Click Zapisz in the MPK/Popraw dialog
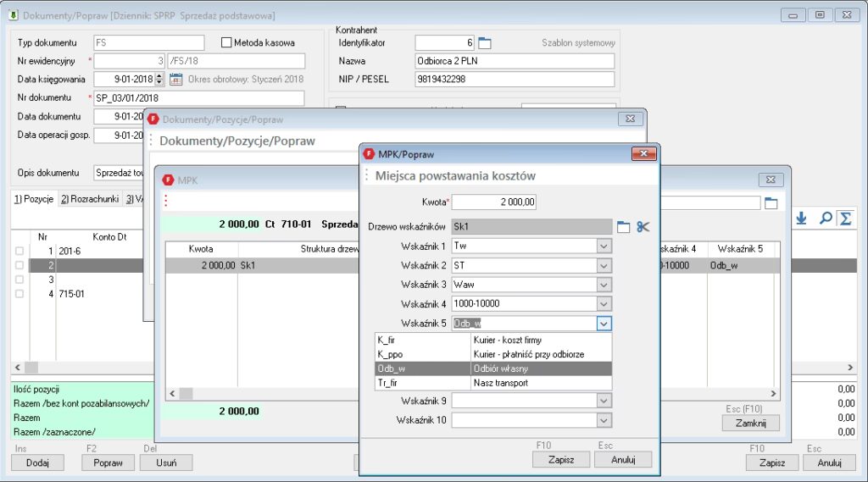 [561, 459]
